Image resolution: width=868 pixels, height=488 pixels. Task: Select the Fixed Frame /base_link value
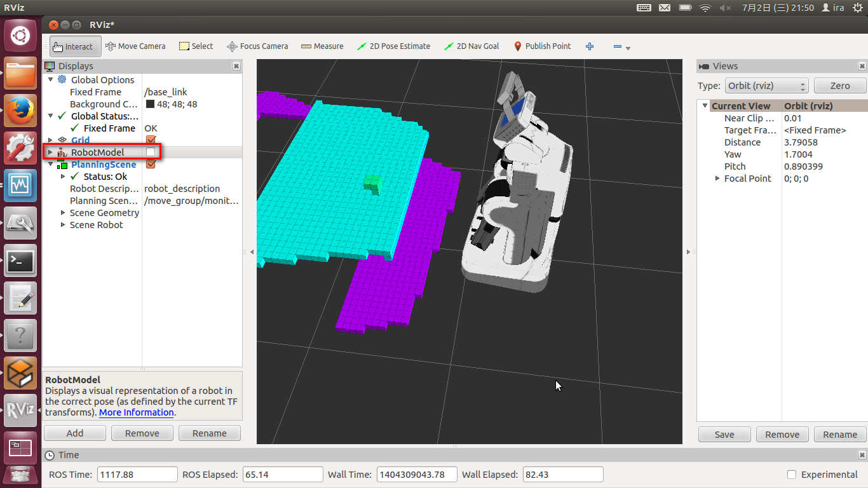166,92
